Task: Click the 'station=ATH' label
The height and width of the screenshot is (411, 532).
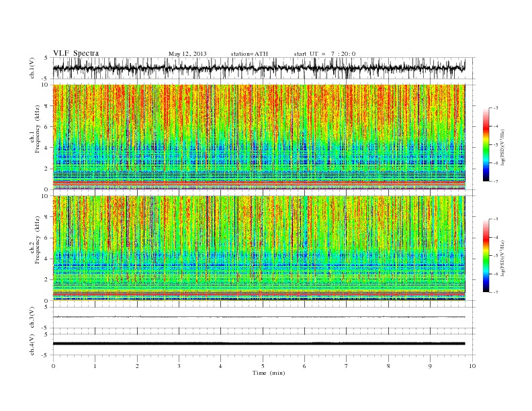Action: coord(249,54)
